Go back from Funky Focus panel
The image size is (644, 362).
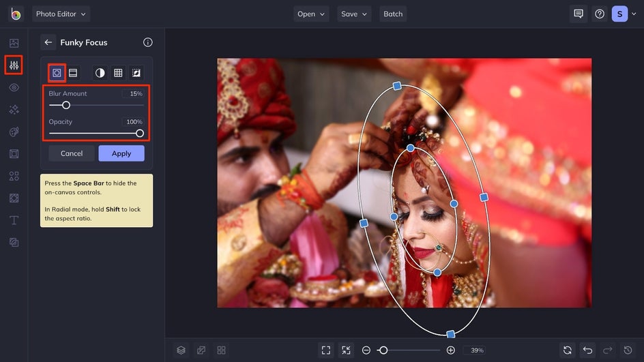click(48, 42)
